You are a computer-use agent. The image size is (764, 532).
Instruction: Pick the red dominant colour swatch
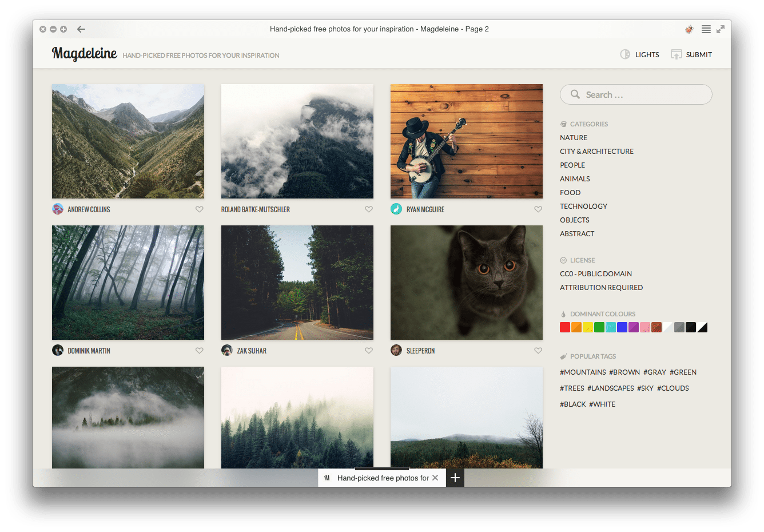click(x=565, y=327)
